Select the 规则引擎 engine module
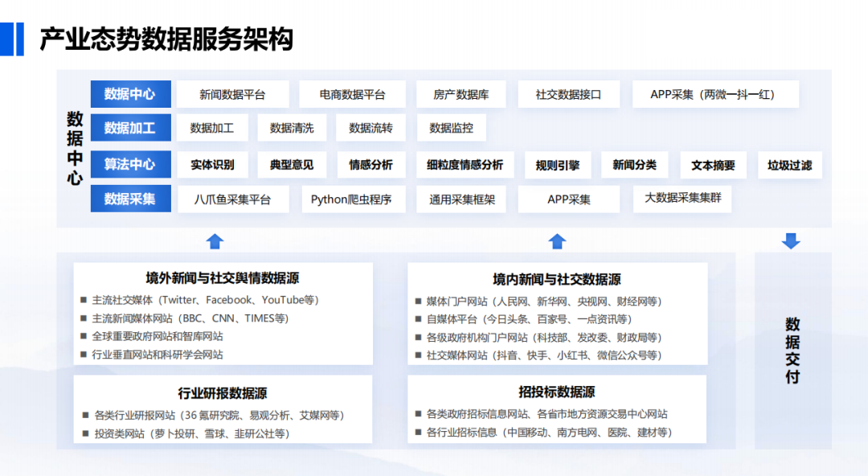The height and width of the screenshot is (476, 868). [558, 164]
